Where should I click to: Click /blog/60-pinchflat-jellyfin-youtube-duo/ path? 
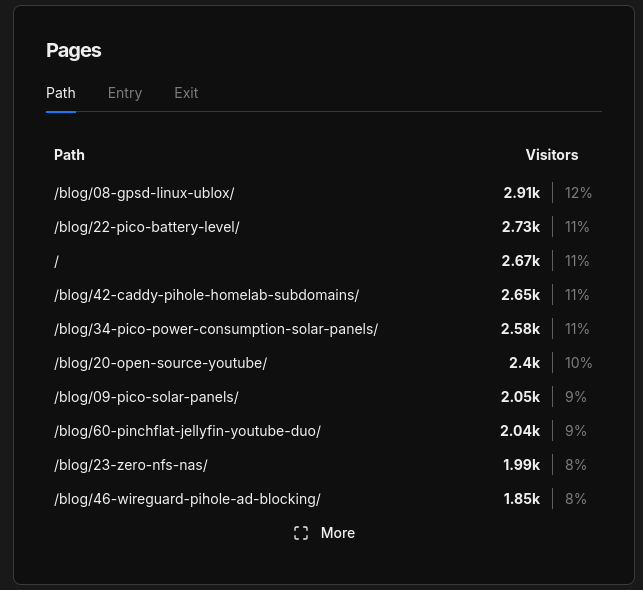pyautogui.click(x=187, y=431)
